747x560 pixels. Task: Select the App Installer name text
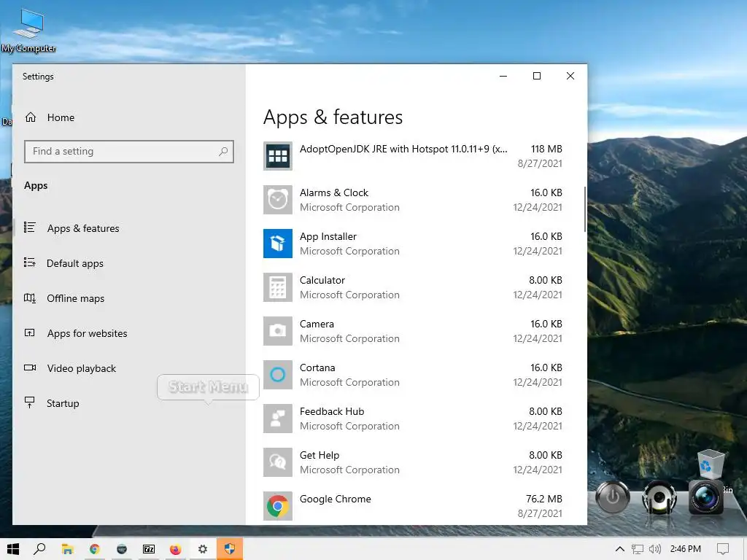click(x=328, y=236)
